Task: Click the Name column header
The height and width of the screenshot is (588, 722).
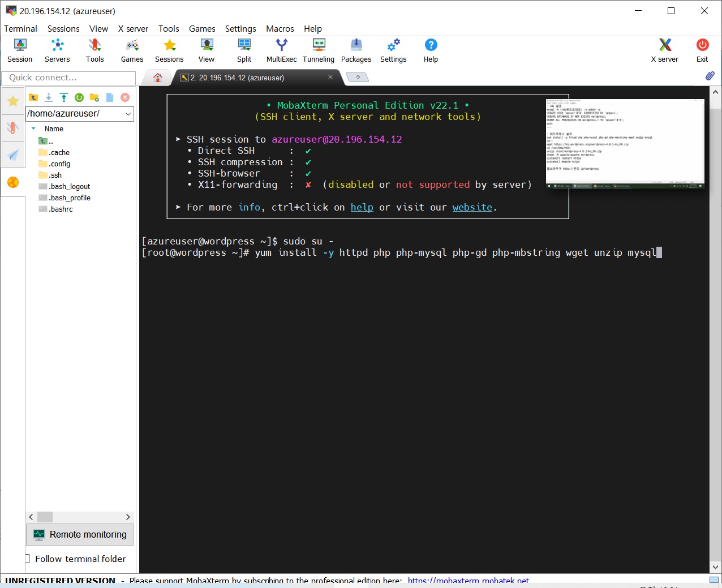Action: [54, 128]
